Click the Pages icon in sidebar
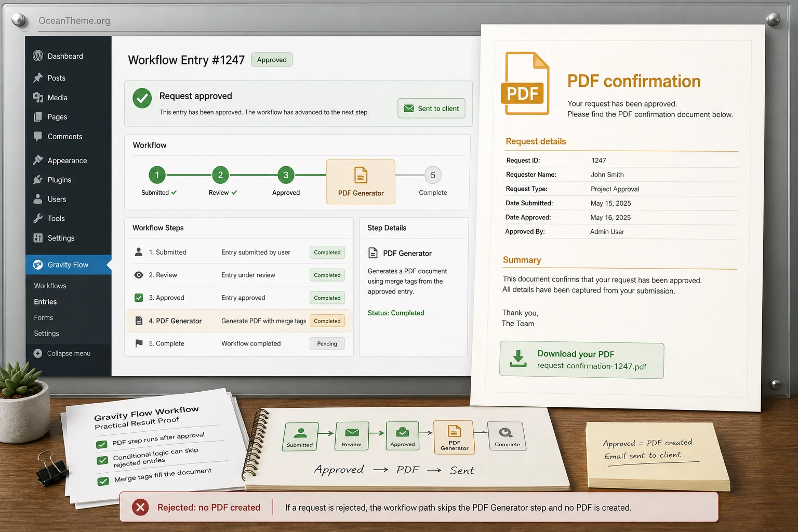The image size is (798, 532). click(x=38, y=117)
